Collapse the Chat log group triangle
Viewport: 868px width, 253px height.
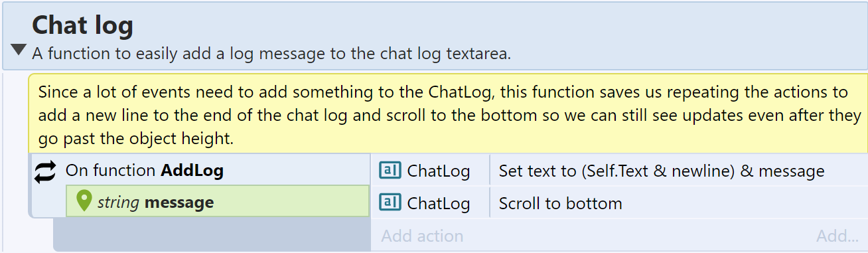tap(19, 50)
